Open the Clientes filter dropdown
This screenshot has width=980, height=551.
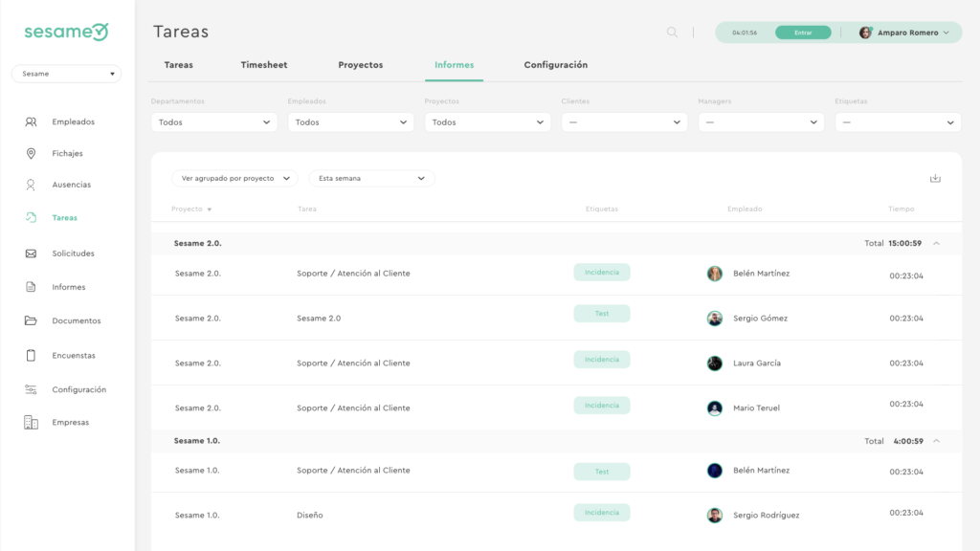pyautogui.click(x=624, y=121)
